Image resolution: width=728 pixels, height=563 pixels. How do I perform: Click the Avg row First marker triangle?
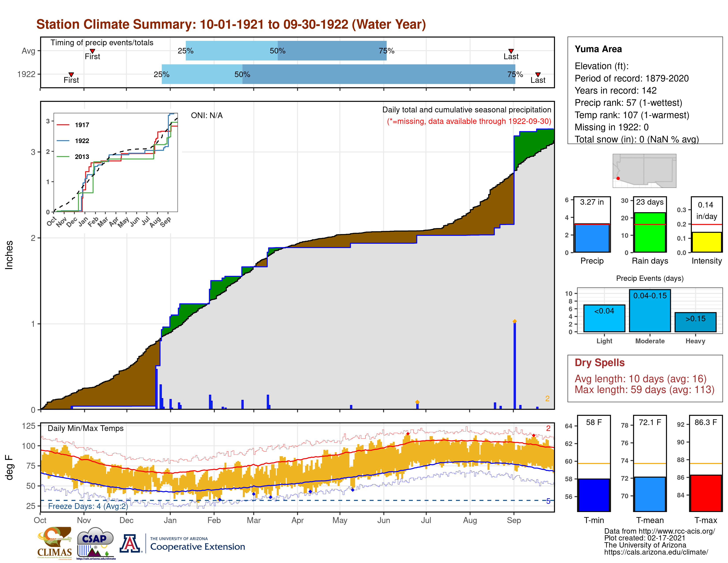(92, 51)
